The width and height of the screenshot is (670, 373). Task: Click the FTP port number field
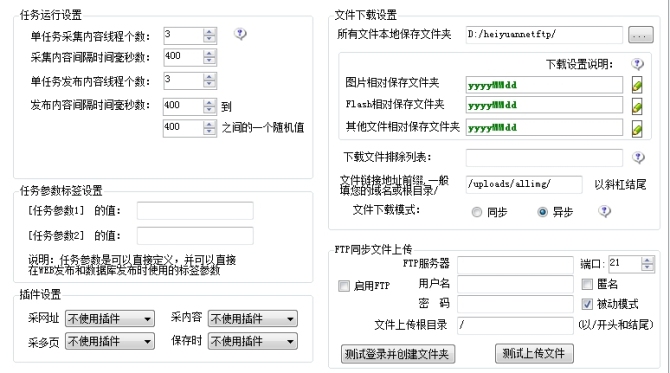[625, 264]
